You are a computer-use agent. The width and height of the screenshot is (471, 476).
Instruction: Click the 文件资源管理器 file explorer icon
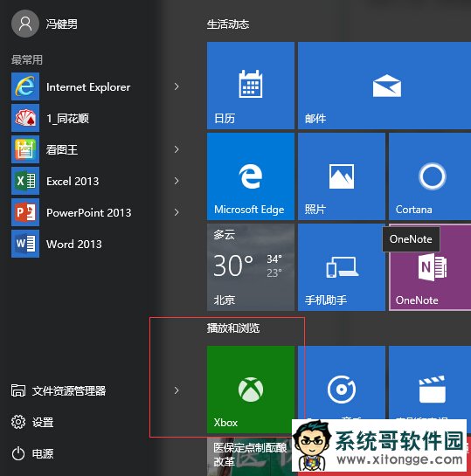tap(18, 390)
